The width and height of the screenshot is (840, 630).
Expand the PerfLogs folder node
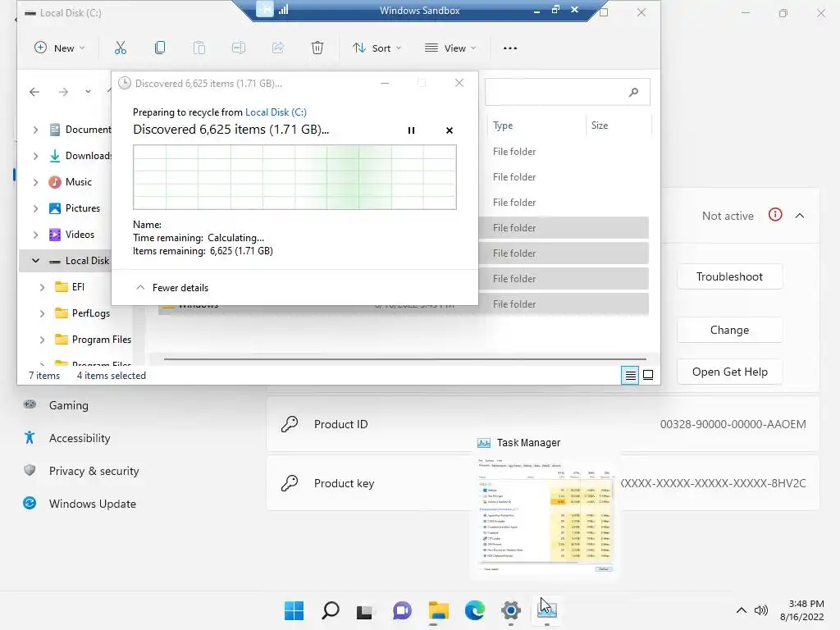[42, 313]
